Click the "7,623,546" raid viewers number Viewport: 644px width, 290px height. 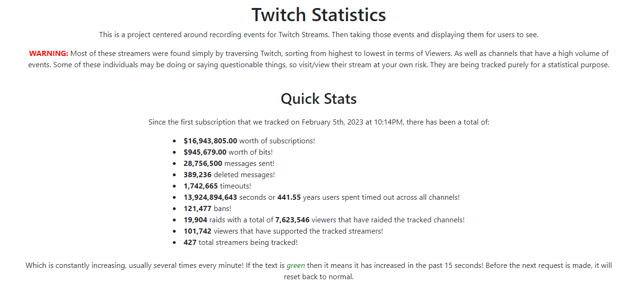point(292,220)
